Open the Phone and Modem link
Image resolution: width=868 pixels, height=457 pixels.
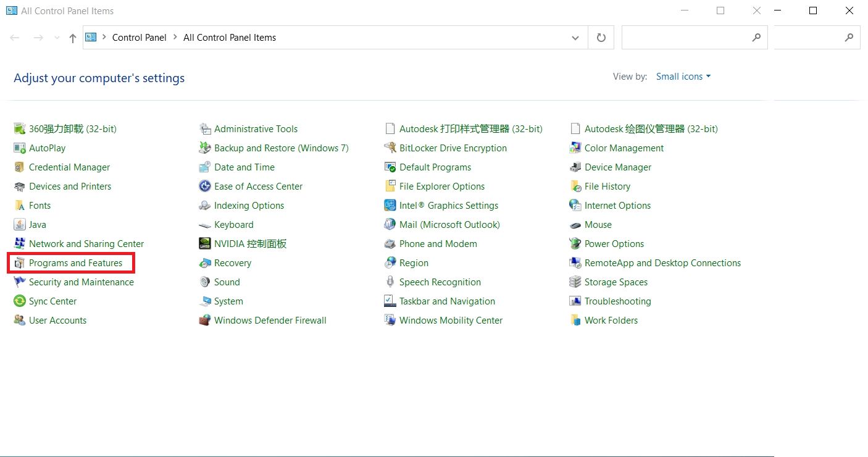point(438,243)
